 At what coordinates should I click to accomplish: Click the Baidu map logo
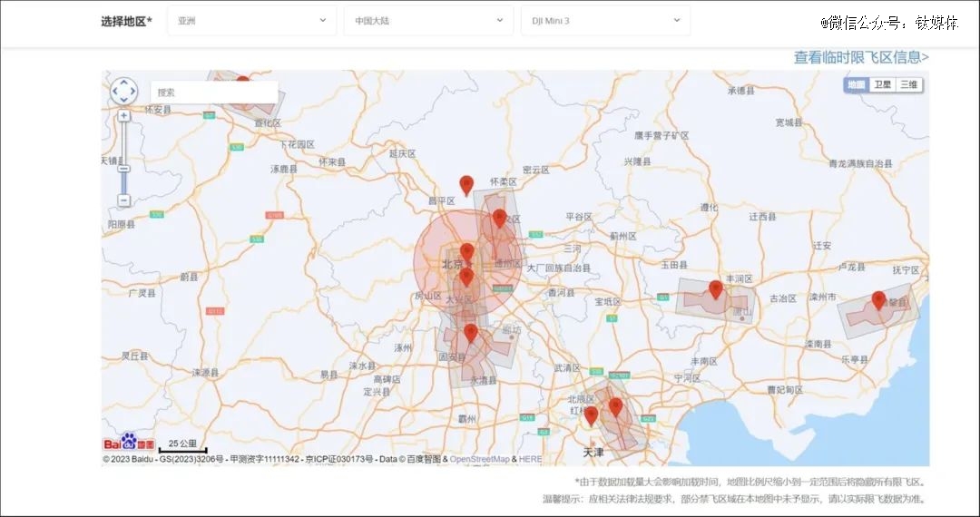(129, 442)
